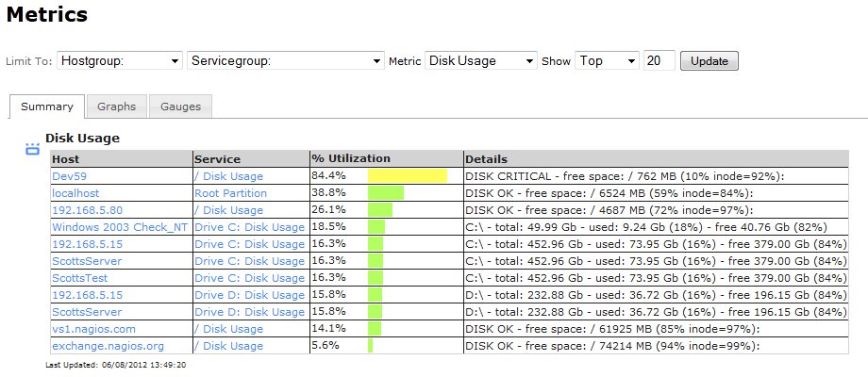Open ScottsTest host link
Viewport: 868px width, 377px height.
(79, 278)
